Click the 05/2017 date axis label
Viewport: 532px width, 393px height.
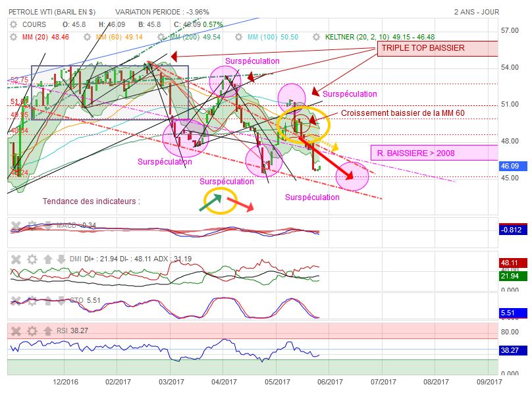[x=277, y=382]
